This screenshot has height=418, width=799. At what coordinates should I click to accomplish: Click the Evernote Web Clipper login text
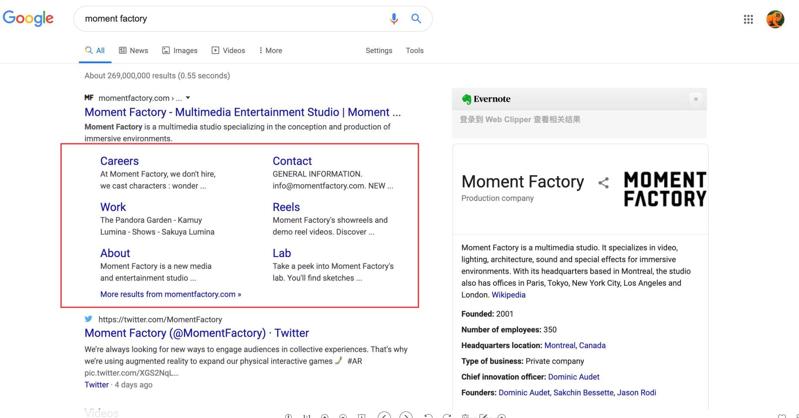coord(520,119)
